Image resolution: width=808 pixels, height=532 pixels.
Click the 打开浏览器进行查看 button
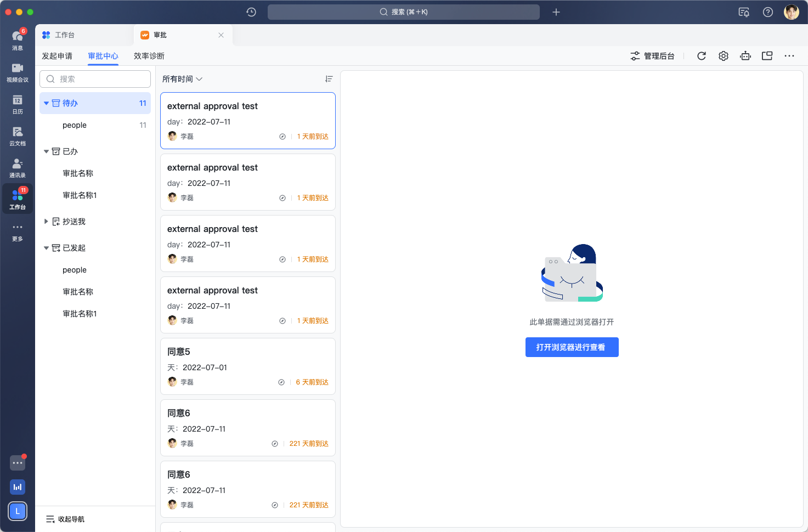point(572,347)
